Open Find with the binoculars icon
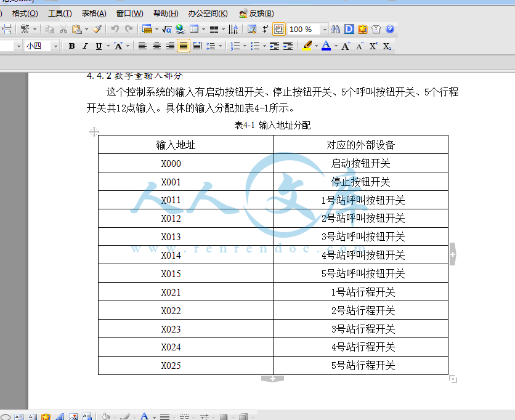 (335, 29)
